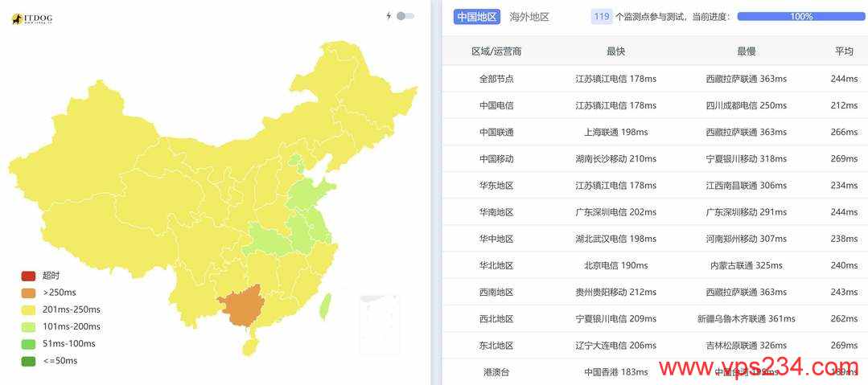Click the 119 monitoring points badge
Image resolution: width=868 pixels, height=385 pixels.
[602, 17]
